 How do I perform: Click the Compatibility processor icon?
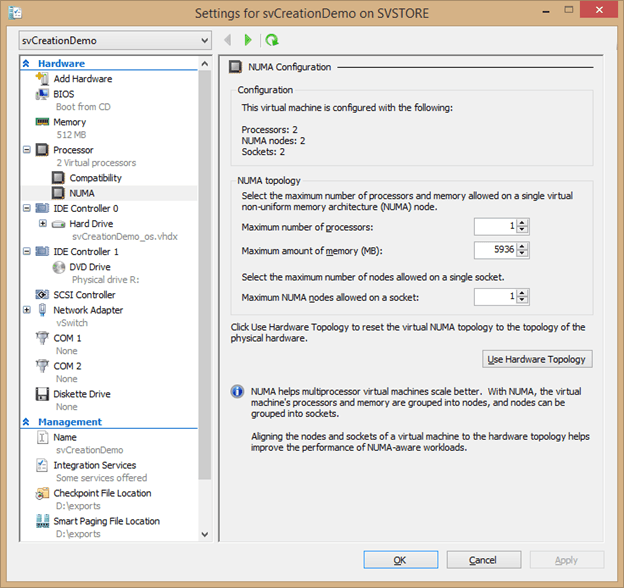pyautogui.click(x=58, y=177)
